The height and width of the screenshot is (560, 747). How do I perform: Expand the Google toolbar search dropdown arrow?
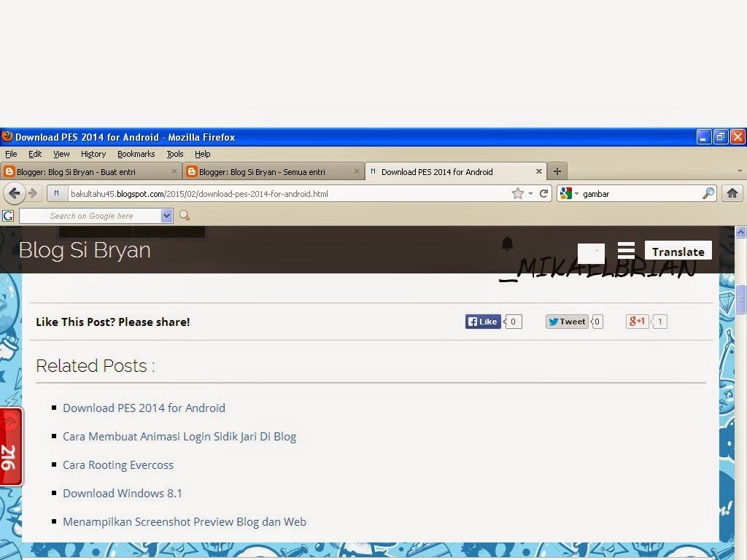(x=166, y=216)
